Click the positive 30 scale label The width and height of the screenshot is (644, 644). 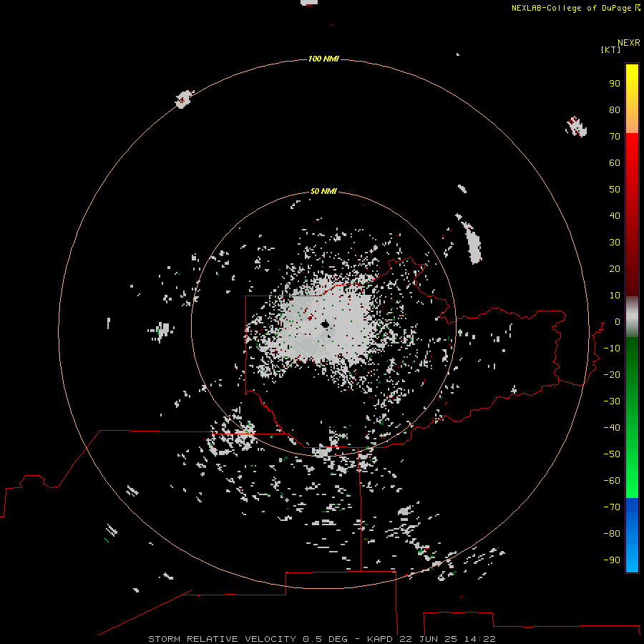tap(615, 243)
